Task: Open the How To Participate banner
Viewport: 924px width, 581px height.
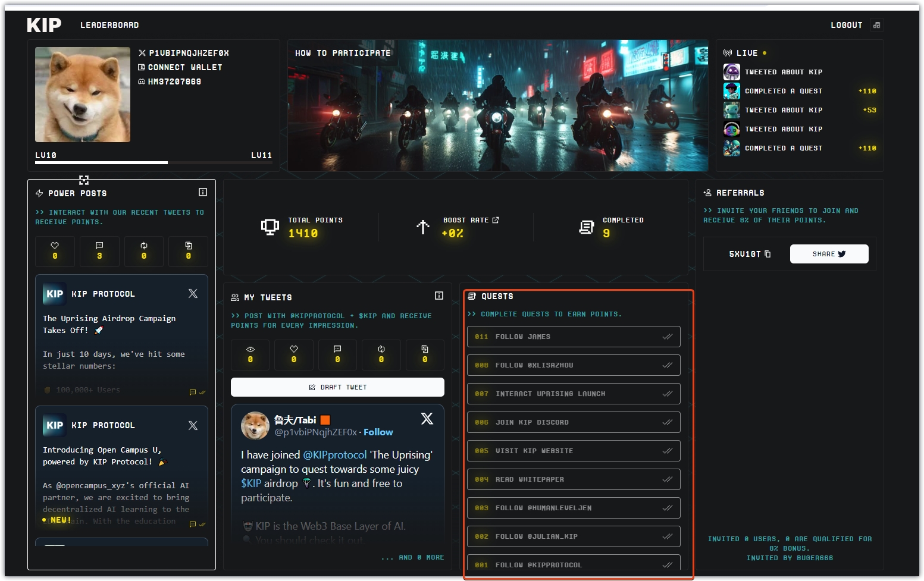Action: pyautogui.click(x=497, y=106)
